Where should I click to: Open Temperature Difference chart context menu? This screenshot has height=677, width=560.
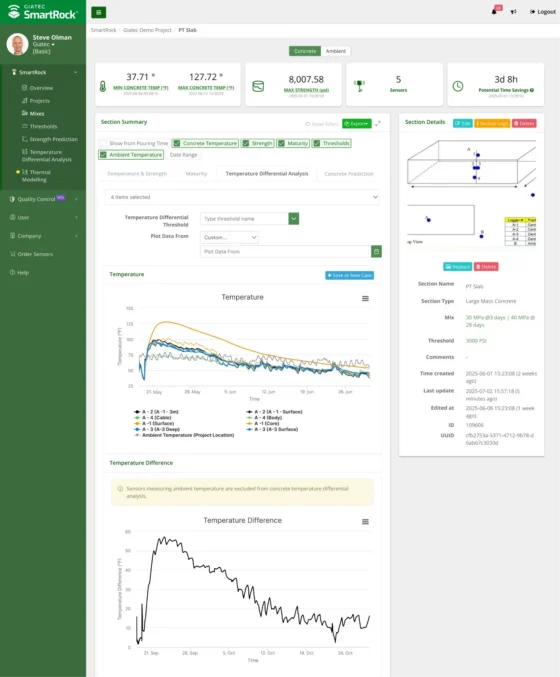[x=365, y=522]
